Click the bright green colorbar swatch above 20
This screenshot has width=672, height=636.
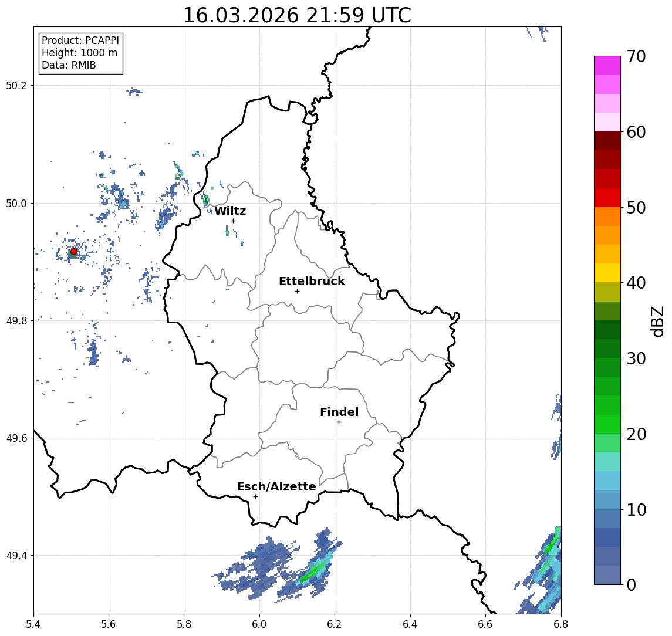click(607, 424)
